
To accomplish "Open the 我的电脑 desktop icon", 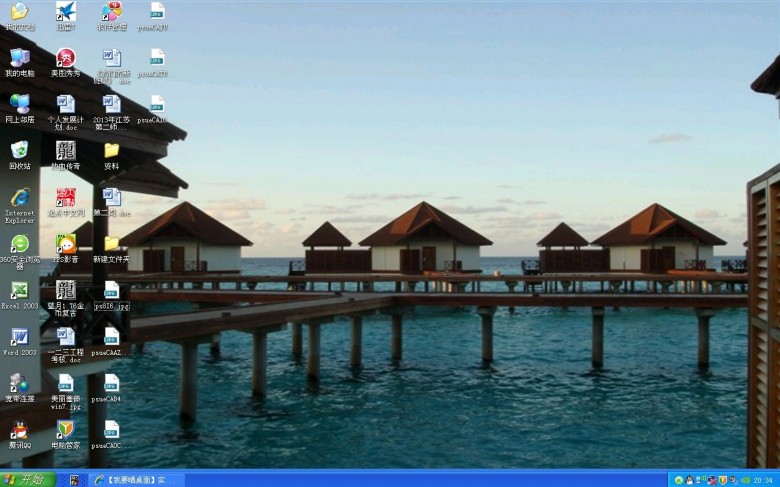I will click(19, 58).
